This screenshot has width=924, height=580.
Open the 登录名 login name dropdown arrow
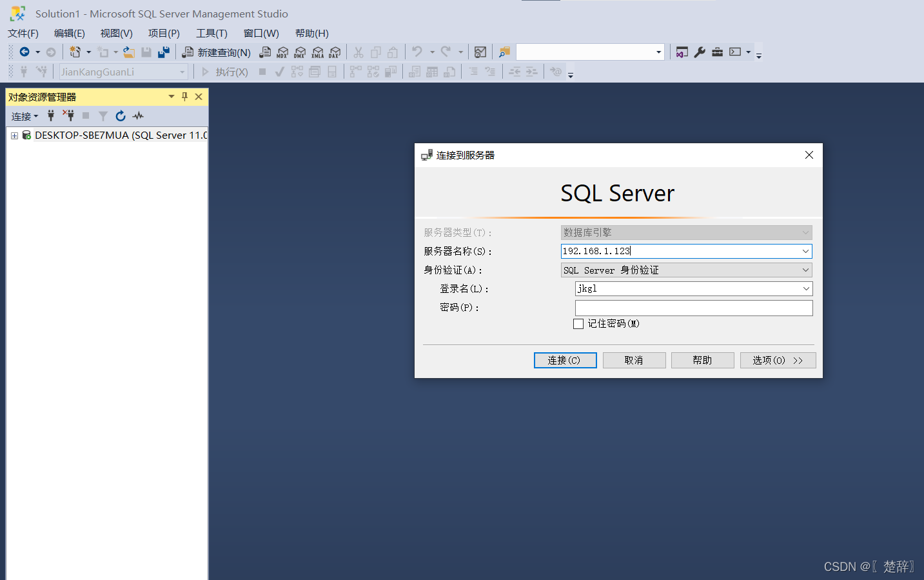pos(806,288)
